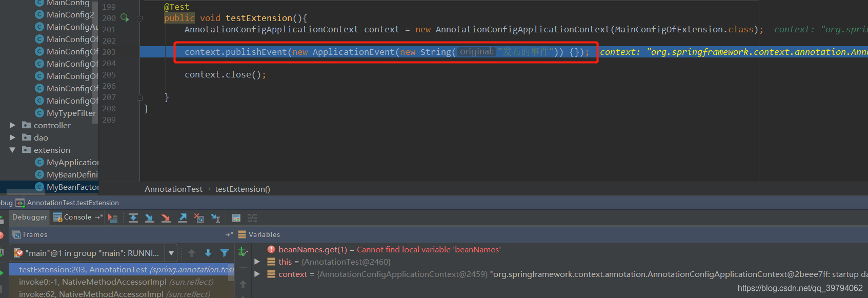
Task: Click the Step Over icon
Action: click(133, 218)
